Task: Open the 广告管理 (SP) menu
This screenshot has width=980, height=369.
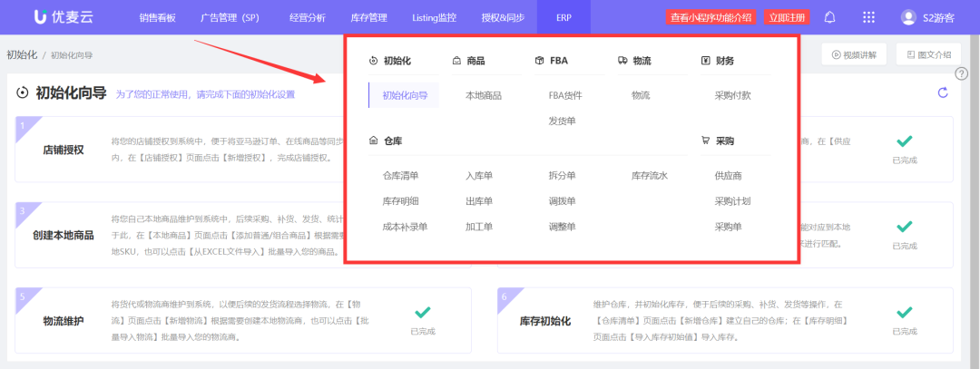Action: (230, 17)
